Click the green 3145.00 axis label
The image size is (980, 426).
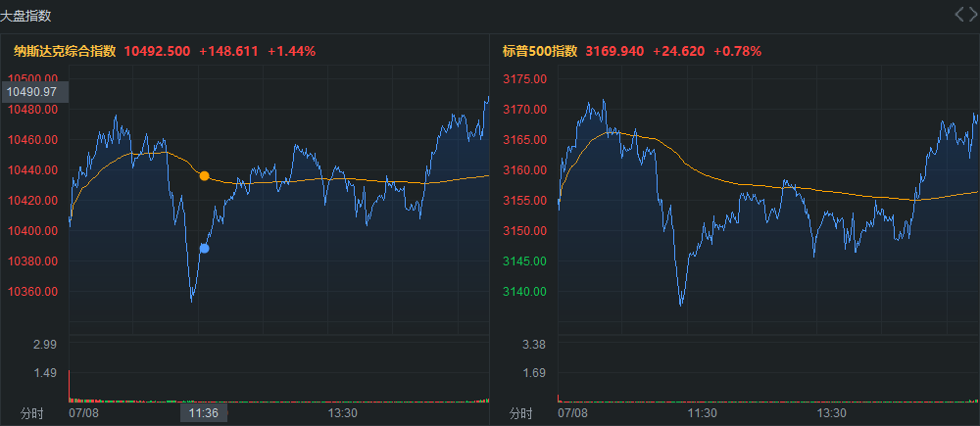[x=525, y=260]
